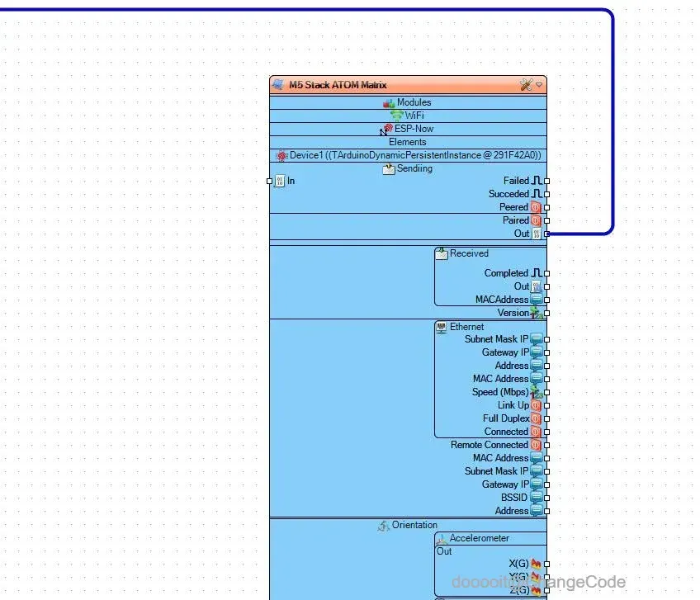Select the Connected icon above Remote Connected
700x600 pixels.
pos(537,432)
